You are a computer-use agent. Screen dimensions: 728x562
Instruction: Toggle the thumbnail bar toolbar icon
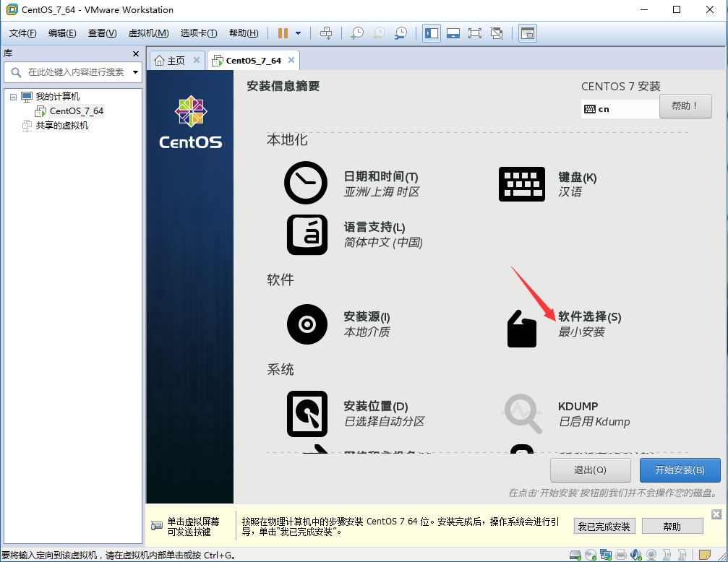coord(453,33)
